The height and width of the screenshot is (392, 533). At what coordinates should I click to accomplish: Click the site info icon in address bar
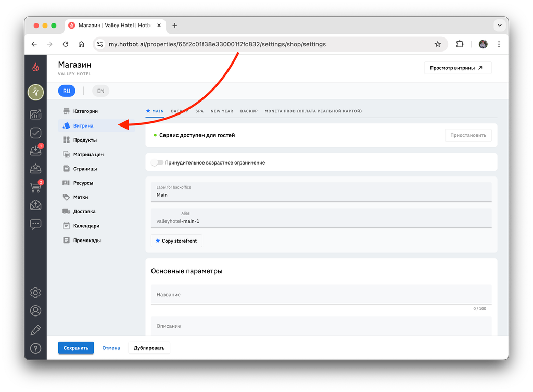click(x=100, y=44)
